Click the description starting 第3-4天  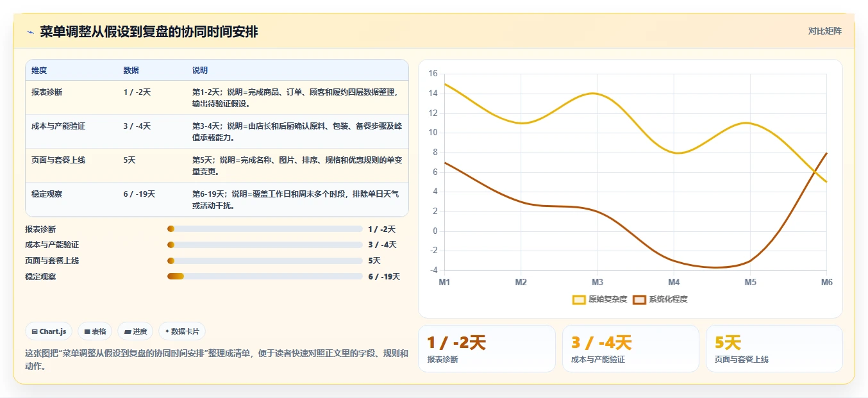click(297, 132)
